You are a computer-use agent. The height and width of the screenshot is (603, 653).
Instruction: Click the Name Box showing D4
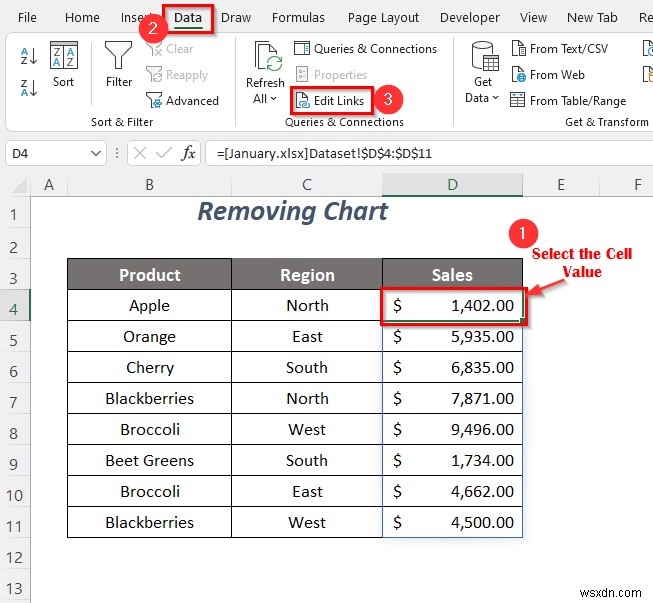coord(48,153)
